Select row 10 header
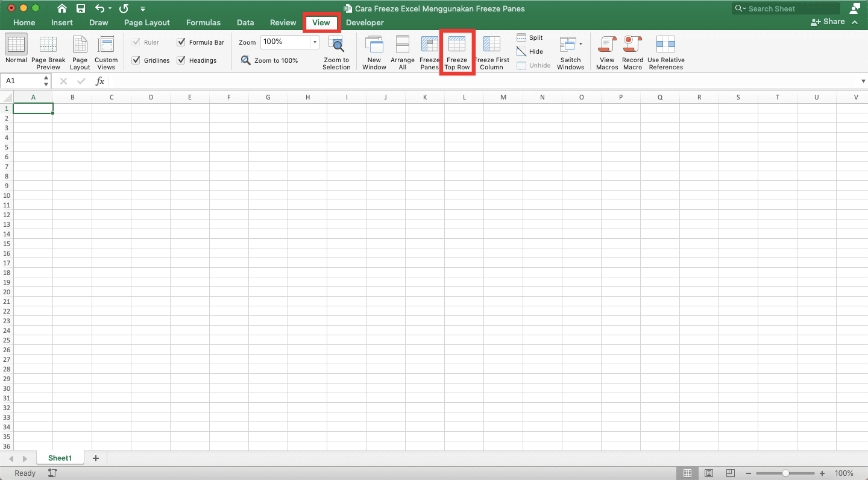Viewport: 868px width, 480px height. (7, 195)
